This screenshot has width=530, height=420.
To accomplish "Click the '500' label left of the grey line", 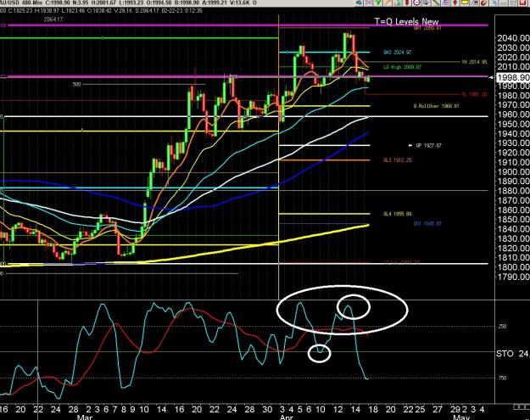I will (x=76, y=84).
